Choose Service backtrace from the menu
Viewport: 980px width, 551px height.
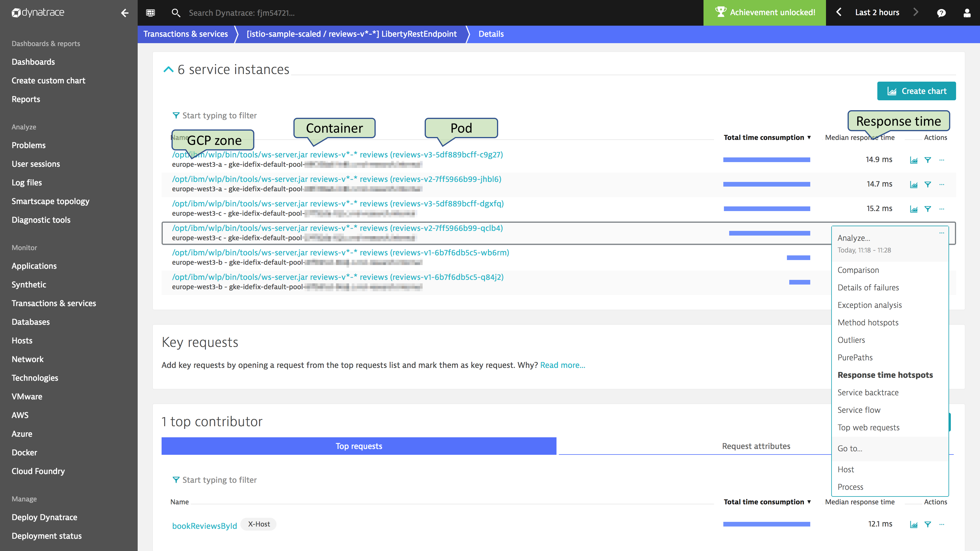868,392
